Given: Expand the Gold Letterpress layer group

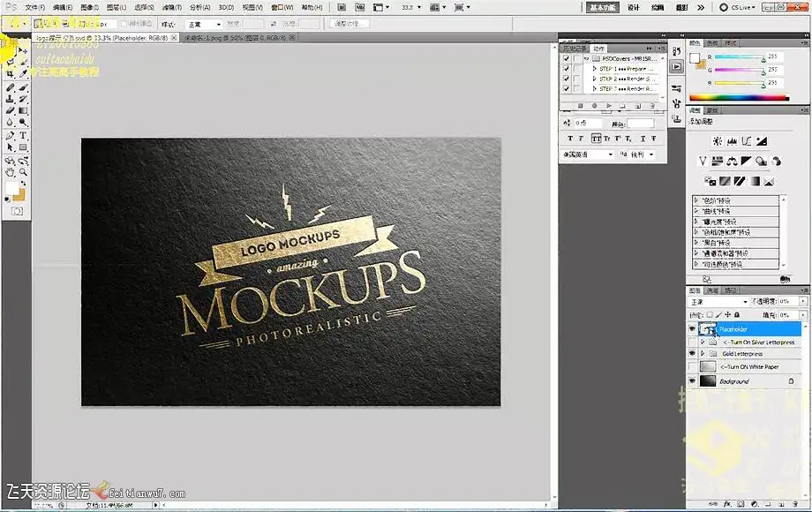Looking at the screenshot, I should click(x=703, y=353).
